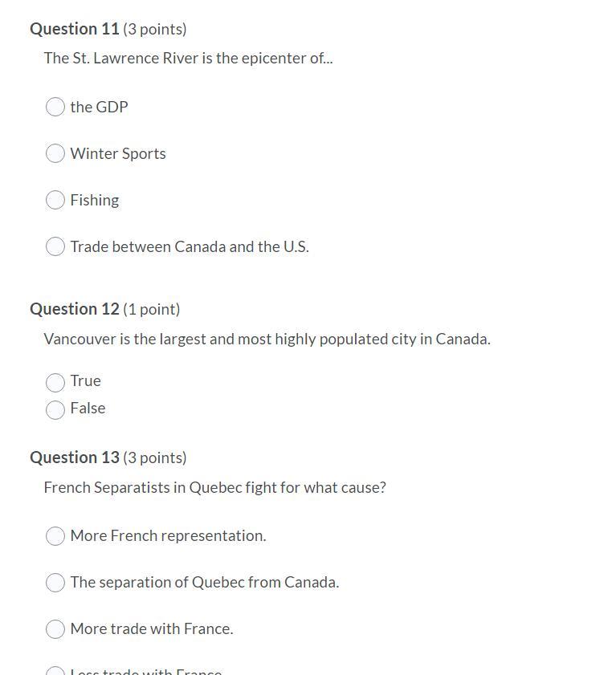616x675 pixels.
Task: Click the 'Winter Sports' answer label text
Action: pyautogui.click(x=118, y=153)
